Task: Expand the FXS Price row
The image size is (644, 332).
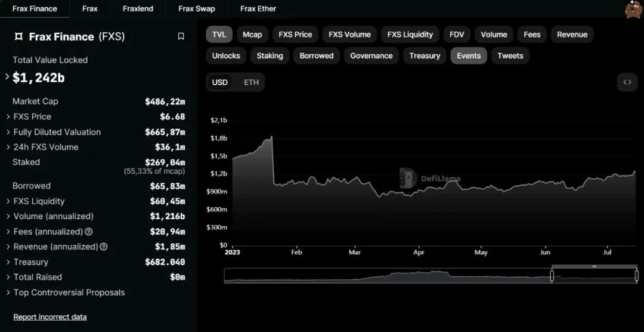Action: 8,117
